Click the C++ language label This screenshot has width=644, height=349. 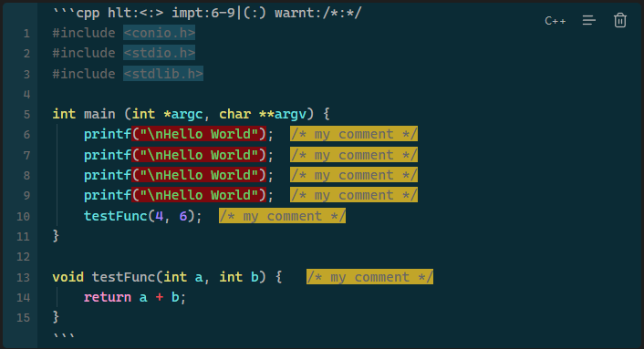pyautogui.click(x=555, y=21)
